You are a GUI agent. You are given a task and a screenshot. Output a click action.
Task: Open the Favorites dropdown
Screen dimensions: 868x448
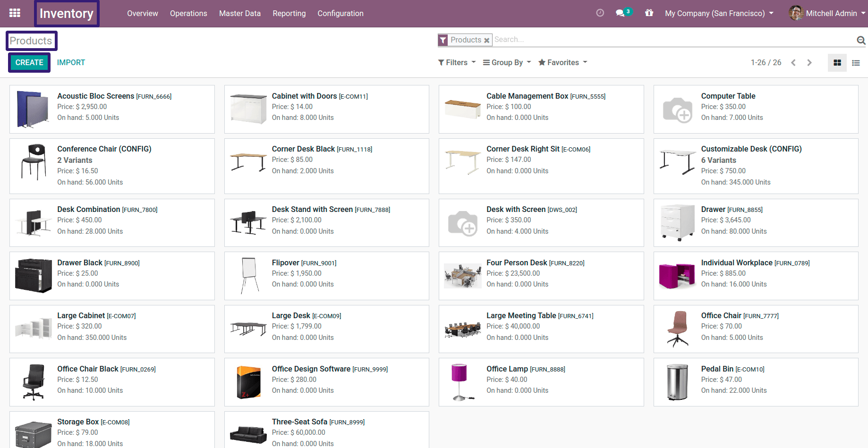(562, 62)
